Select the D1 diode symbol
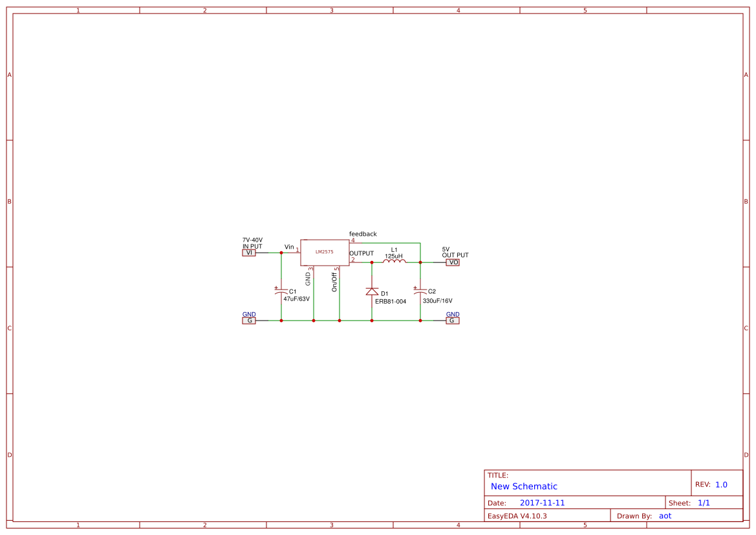The height and width of the screenshot is (535, 756). click(372, 291)
